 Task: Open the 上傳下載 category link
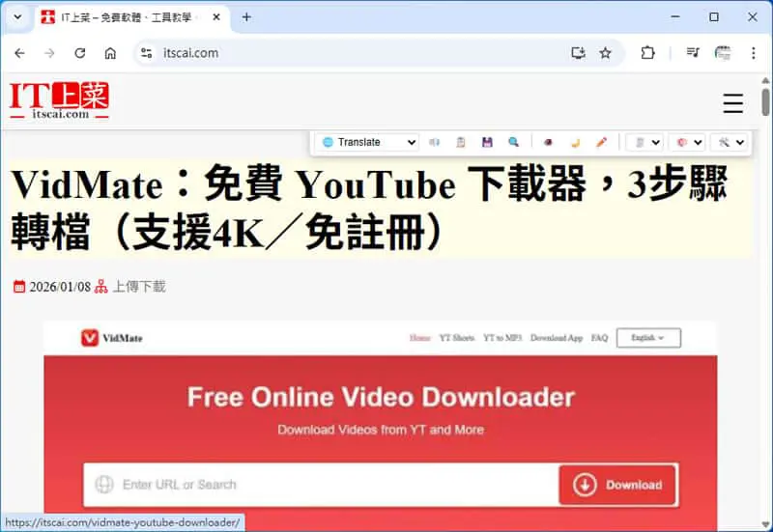click(139, 287)
